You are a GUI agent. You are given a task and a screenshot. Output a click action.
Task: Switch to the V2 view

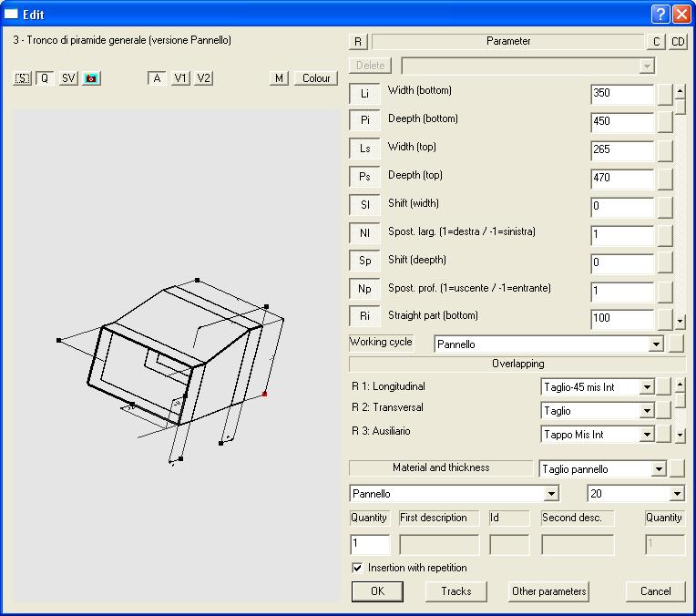[203, 78]
